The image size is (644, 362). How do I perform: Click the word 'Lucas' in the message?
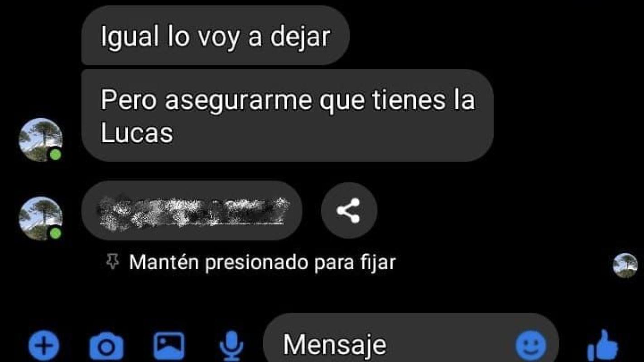(x=136, y=133)
